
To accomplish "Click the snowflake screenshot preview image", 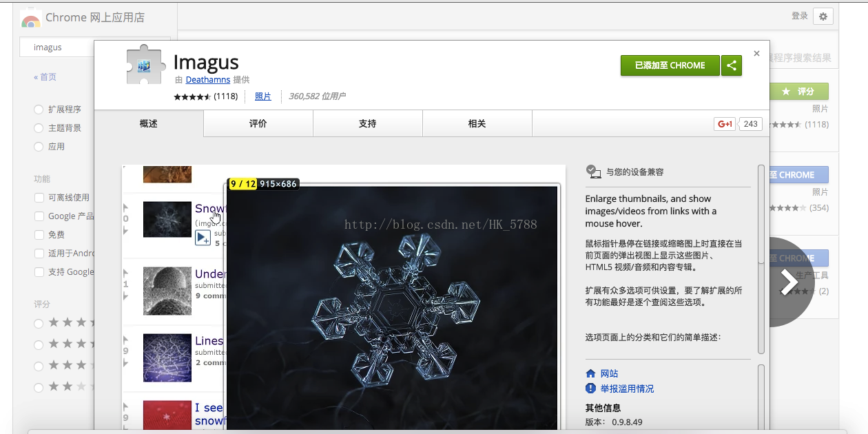I will coord(392,308).
